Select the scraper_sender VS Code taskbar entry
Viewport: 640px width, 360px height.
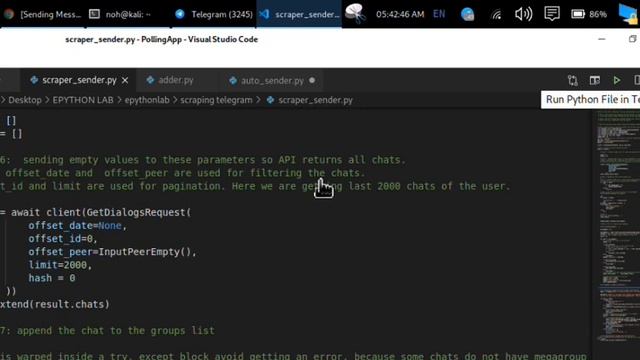[299, 14]
